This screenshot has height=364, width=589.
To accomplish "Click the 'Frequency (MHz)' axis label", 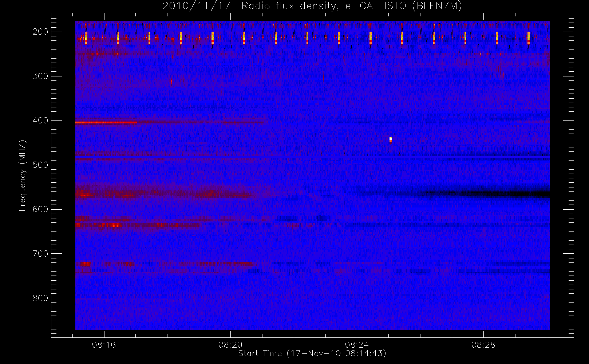I will point(23,175).
